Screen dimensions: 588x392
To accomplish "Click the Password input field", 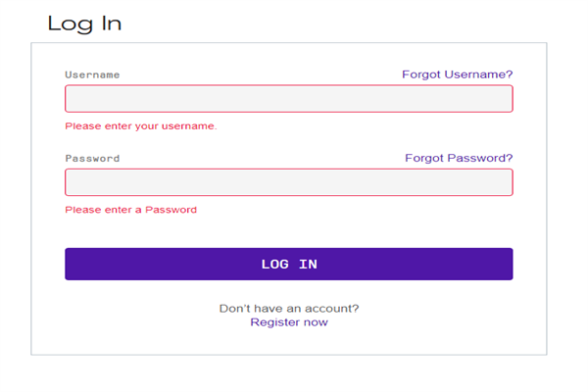I will pyautogui.click(x=288, y=182).
